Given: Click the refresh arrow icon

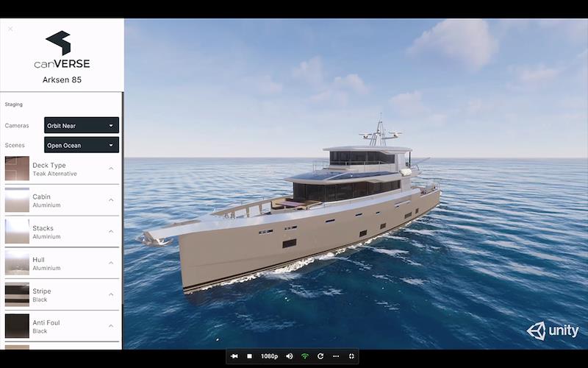Looking at the screenshot, I should click(x=320, y=356).
